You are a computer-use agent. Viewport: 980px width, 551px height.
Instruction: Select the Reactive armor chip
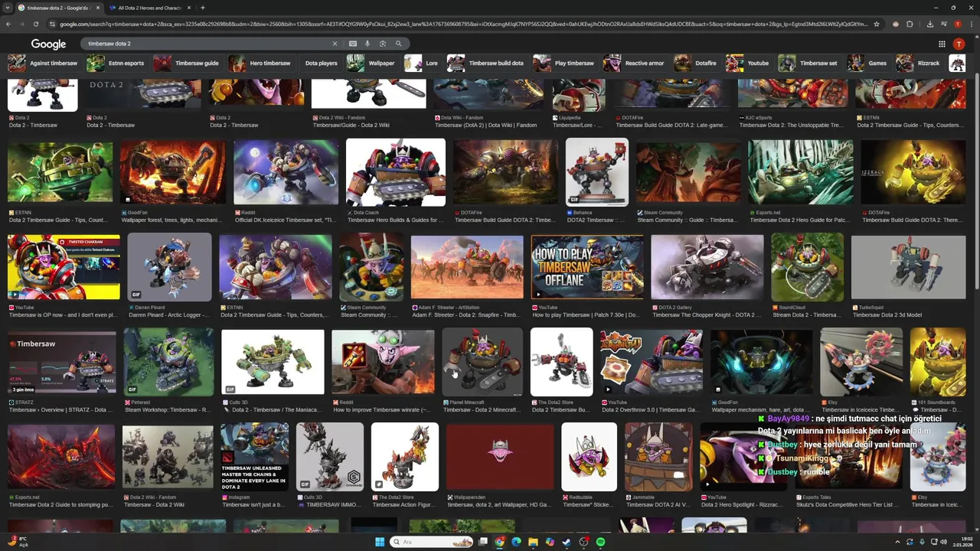point(635,63)
